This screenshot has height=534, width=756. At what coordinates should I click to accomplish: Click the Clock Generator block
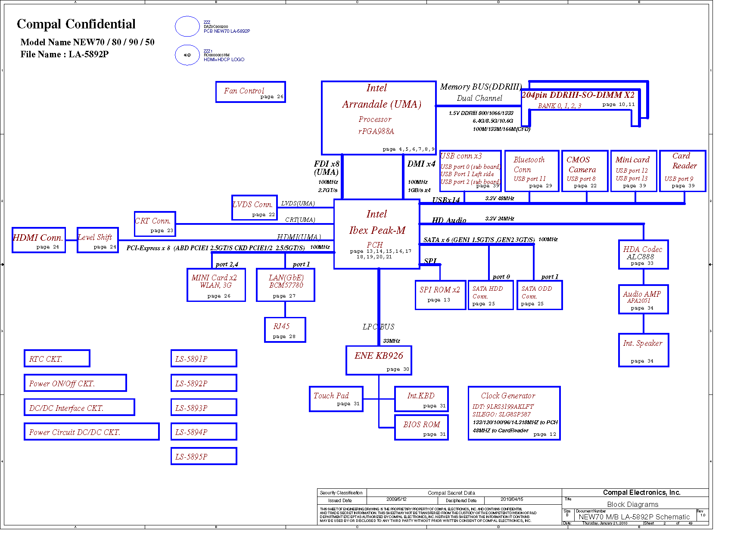click(514, 413)
